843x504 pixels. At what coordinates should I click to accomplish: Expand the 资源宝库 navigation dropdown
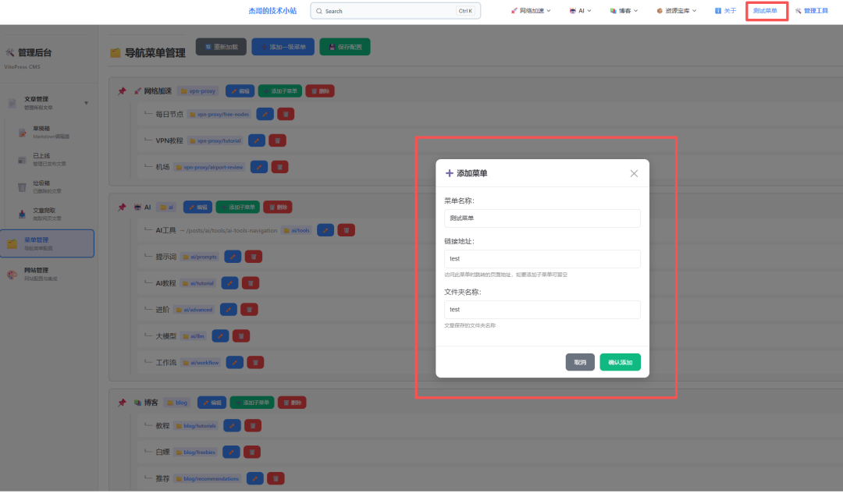point(677,11)
